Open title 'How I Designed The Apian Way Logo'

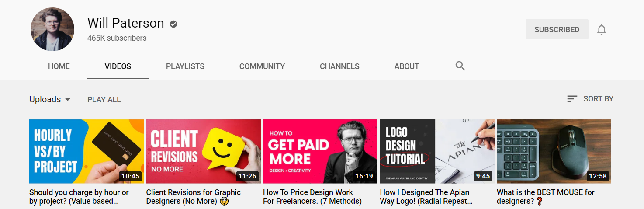point(426,197)
